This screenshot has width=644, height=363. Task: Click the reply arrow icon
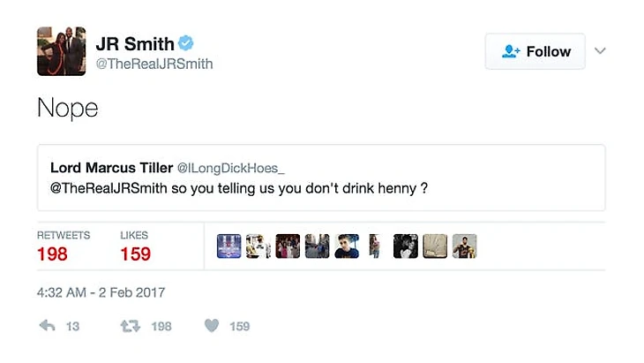point(48,326)
